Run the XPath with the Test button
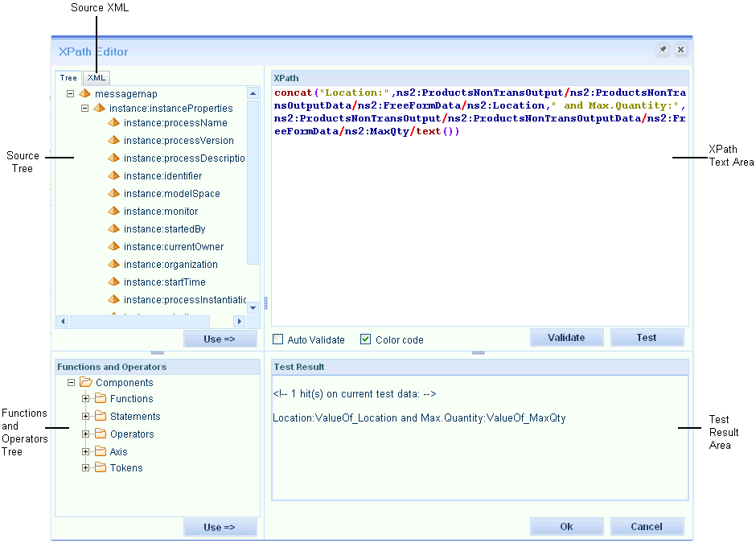The width and height of the screenshot is (756, 547). coord(647,338)
